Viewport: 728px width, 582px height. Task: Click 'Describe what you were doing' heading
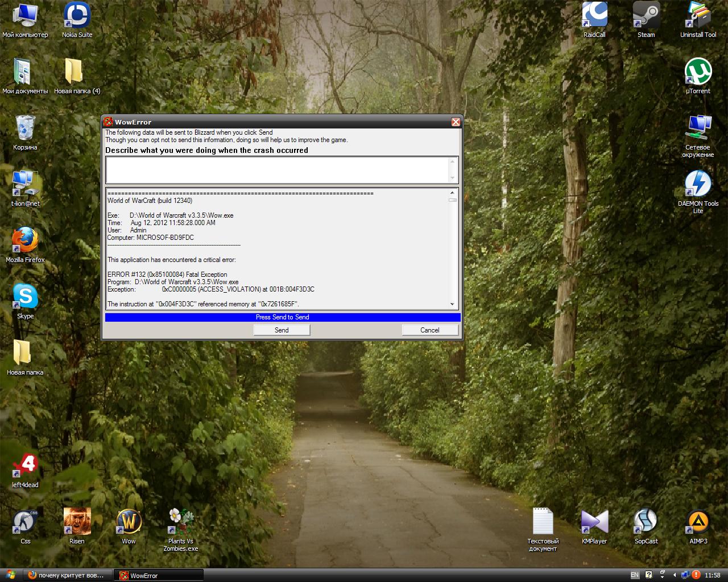(206, 150)
